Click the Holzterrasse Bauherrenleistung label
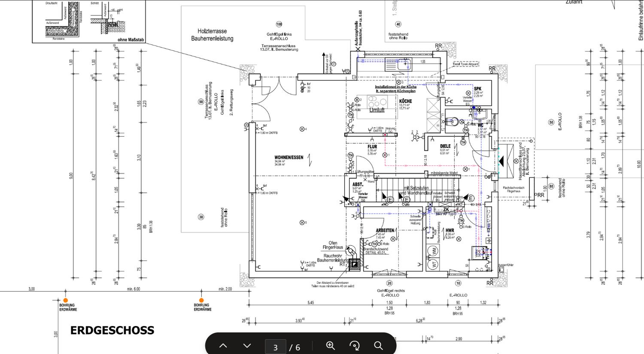The image size is (644, 354). point(212,35)
